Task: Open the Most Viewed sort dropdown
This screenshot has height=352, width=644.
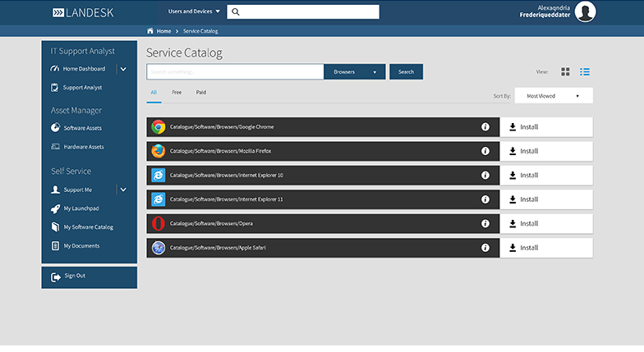Action: [553, 96]
